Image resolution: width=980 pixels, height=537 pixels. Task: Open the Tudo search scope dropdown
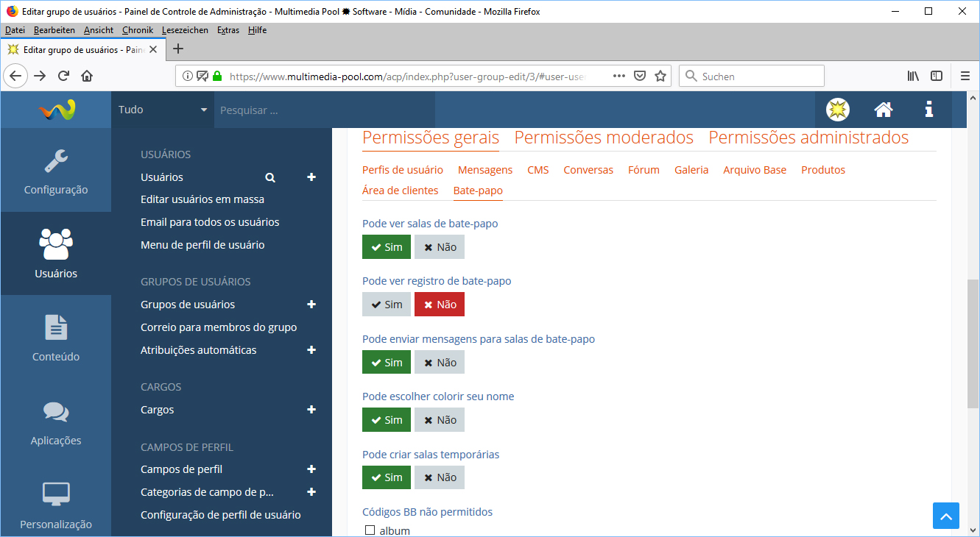163,110
